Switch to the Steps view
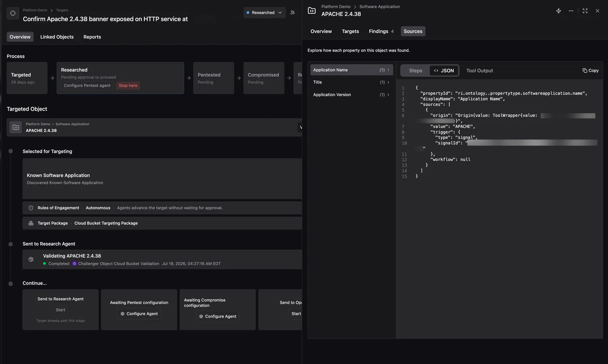608x364 pixels. click(x=416, y=71)
